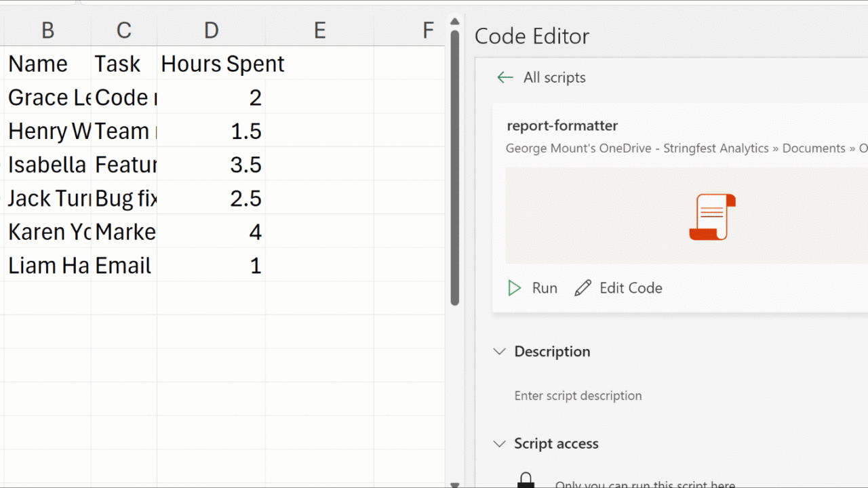Select column D header
This screenshot has height=488, width=868.
pos(212,30)
